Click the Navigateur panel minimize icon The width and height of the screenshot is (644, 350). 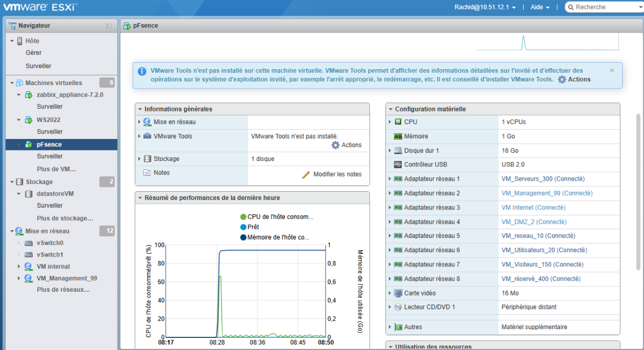(x=109, y=26)
